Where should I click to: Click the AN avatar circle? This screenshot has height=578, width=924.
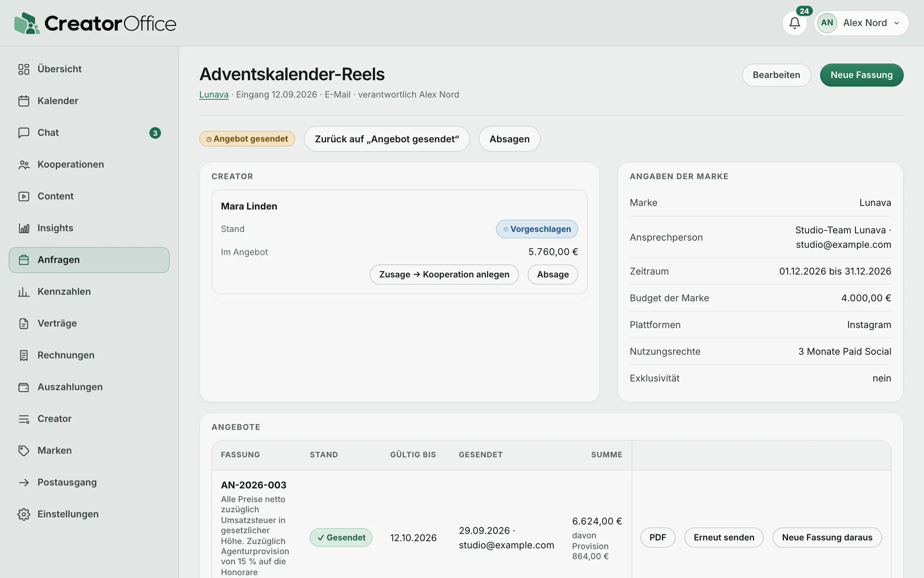coord(827,23)
